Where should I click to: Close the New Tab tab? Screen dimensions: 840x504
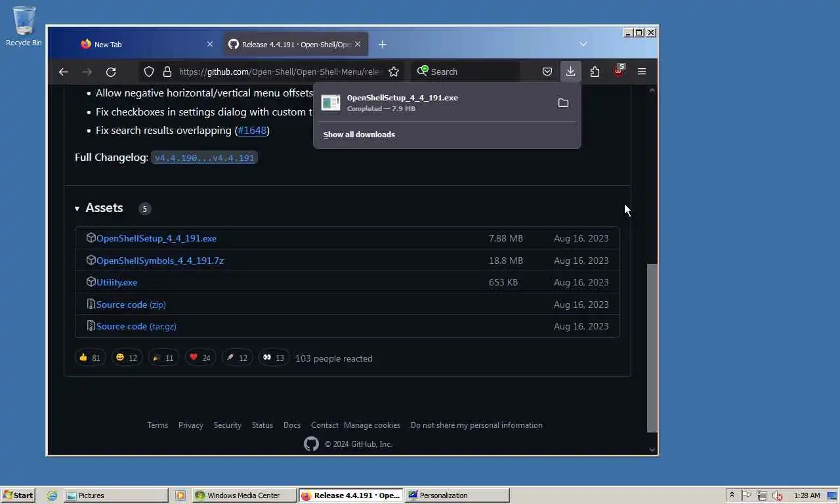pyautogui.click(x=210, y=44)
